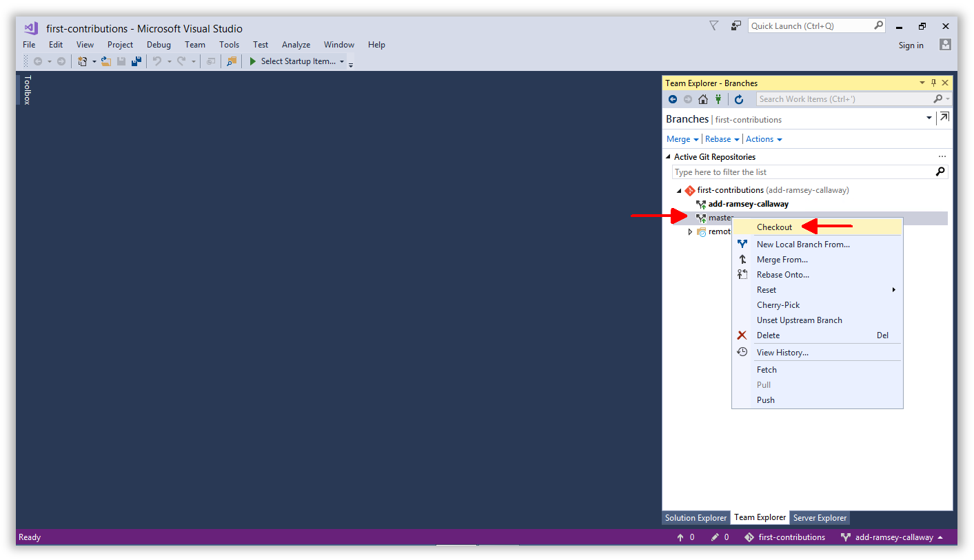Open the New Project dropdown arrow in toolbar
974x560 pixels.
(94, 61)
